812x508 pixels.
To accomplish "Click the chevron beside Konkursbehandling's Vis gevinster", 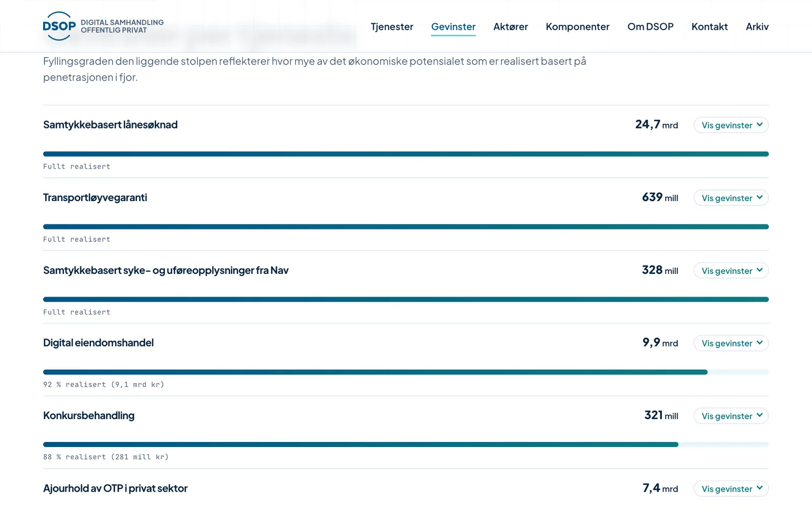I will (x=760, y=415).
